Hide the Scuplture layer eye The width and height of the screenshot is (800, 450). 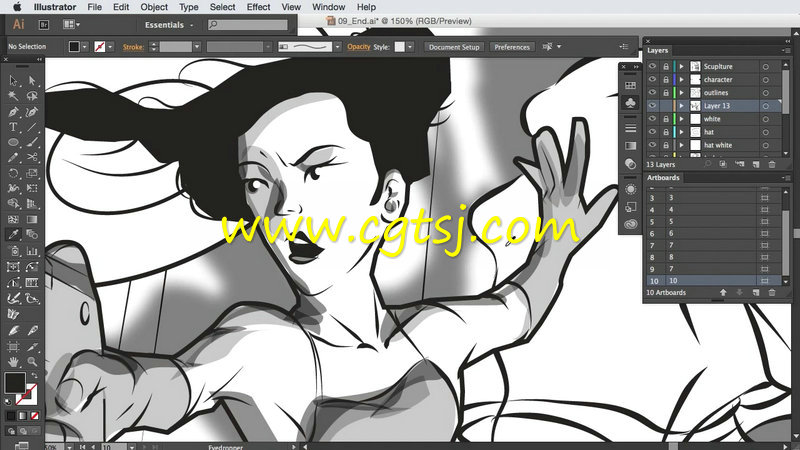tap(652, 66)
